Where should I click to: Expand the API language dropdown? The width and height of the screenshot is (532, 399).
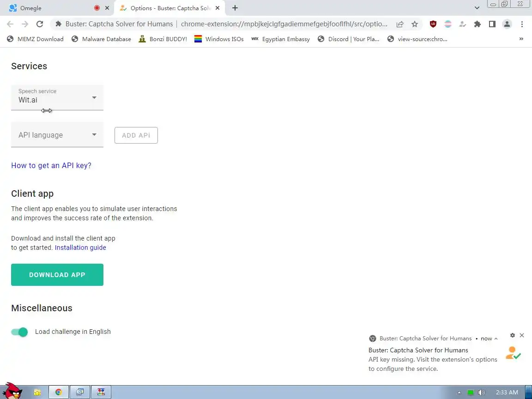pyautogui.click(x=57, y=135)
